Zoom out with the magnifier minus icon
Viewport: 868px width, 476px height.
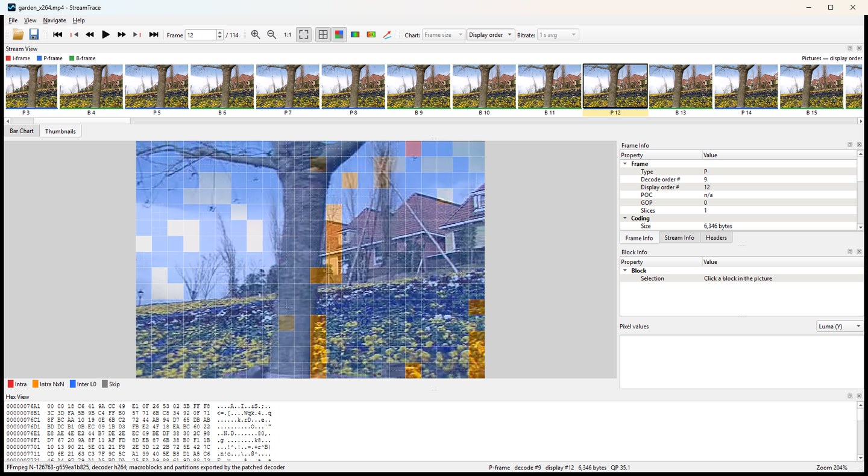(x=272, y=35)
